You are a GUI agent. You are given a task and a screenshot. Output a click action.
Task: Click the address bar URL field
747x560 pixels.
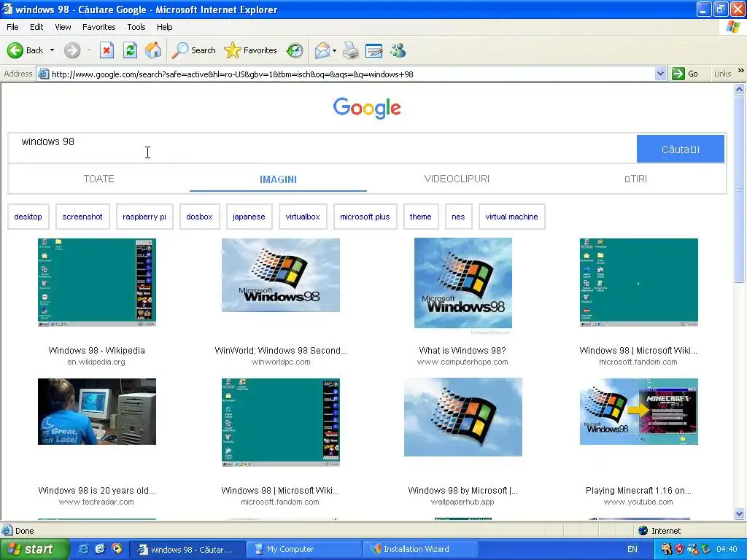point(352,74)
